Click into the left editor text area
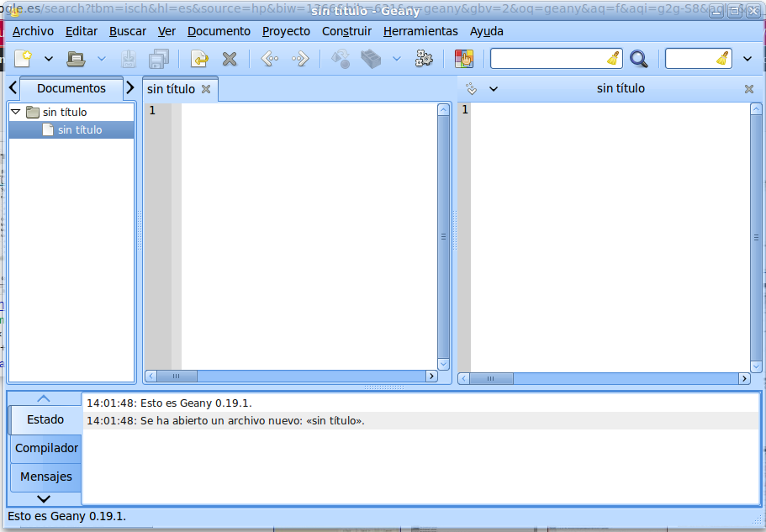This screenshot has height=532, width=766. tap(309, 236)
